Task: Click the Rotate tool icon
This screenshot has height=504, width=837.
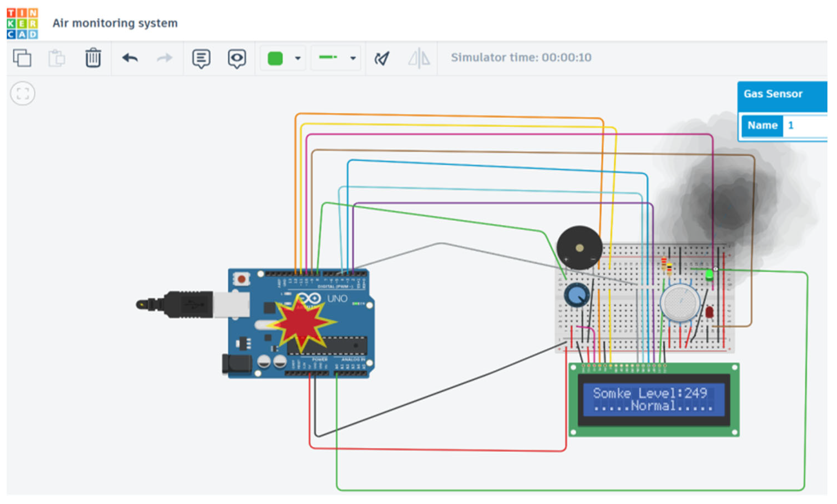Action: click(382, 59)
